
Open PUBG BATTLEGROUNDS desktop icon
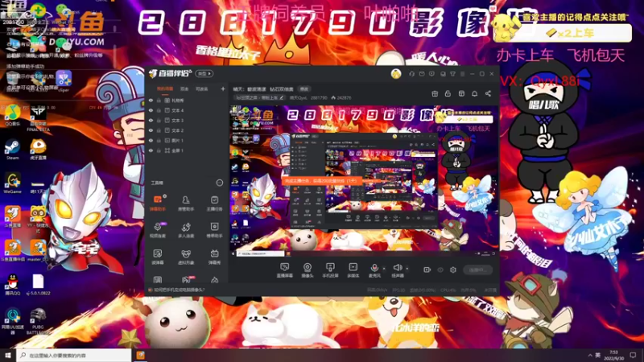(x=38, y=320)
